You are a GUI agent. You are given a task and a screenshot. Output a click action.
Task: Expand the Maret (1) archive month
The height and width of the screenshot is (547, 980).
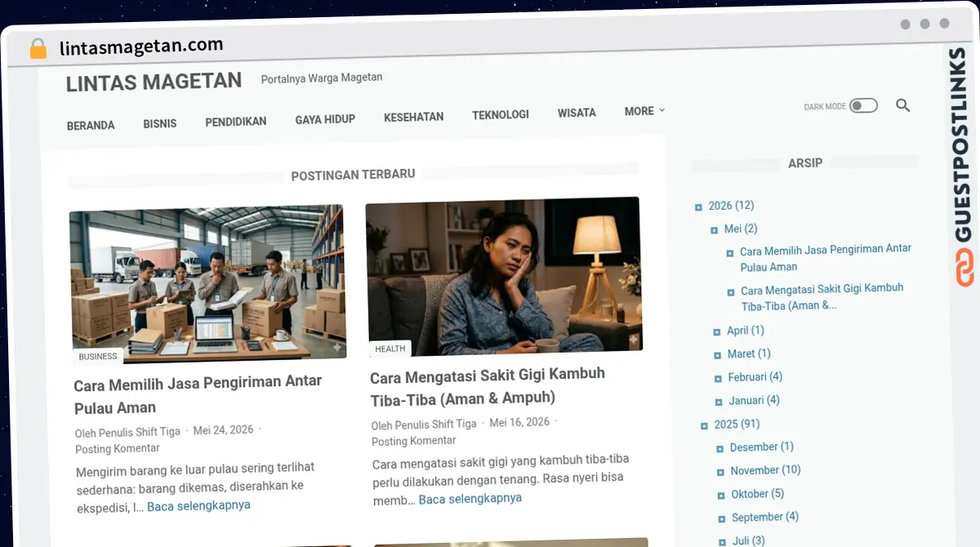click(x=718, y=355)
